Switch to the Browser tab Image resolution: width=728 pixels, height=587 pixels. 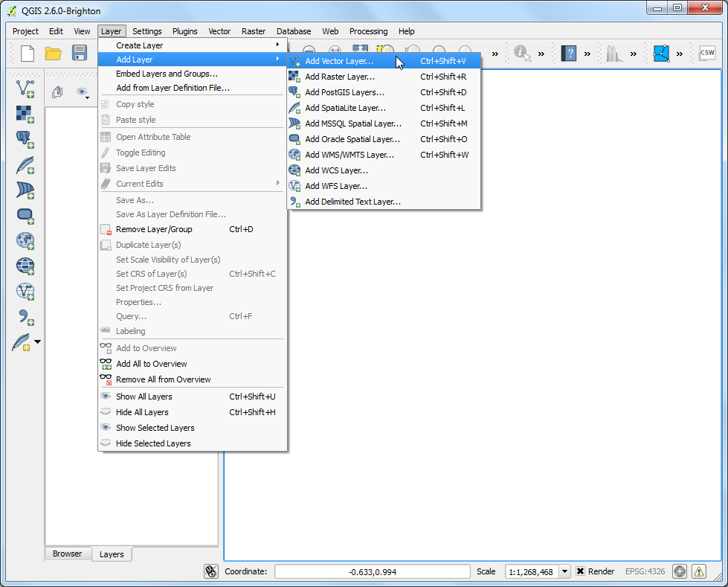tap(68, 554)
